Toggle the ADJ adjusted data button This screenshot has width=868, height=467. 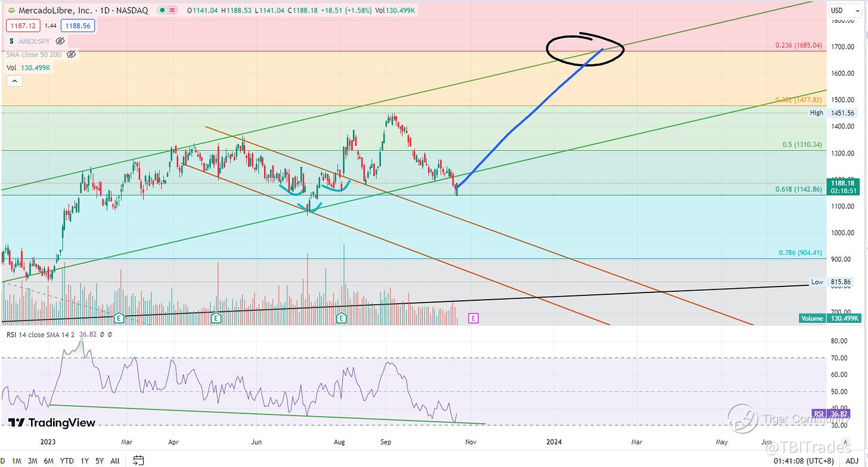click(x=852, y=460)
